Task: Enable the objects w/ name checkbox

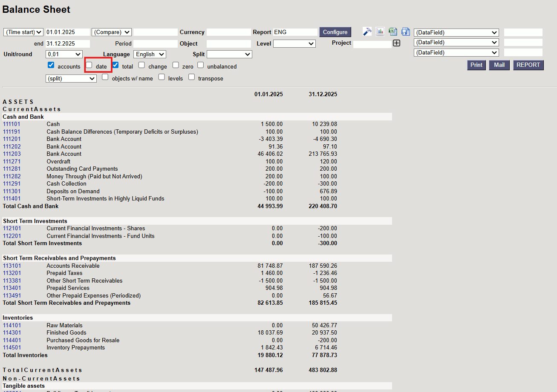Action: (105, 77)
